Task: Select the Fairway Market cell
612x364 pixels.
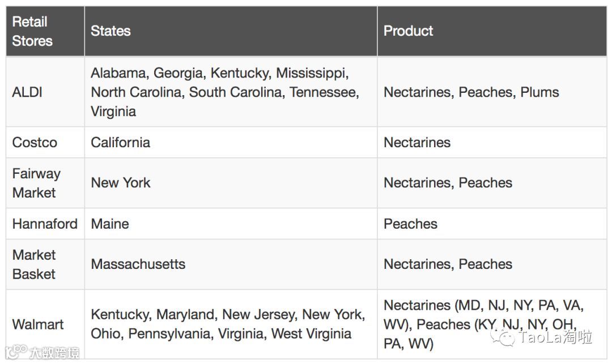Action: [x=45, y=183]
